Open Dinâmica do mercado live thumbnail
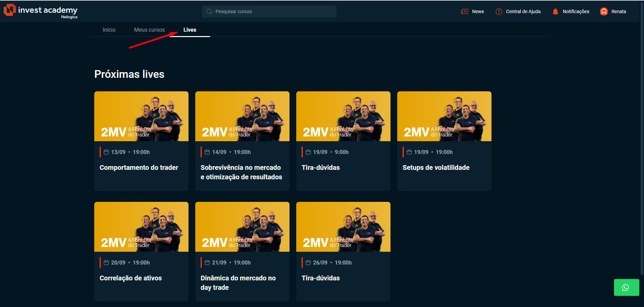Image resolution: width=644 pixels, height=307 pixels. (x=242, y=227)
